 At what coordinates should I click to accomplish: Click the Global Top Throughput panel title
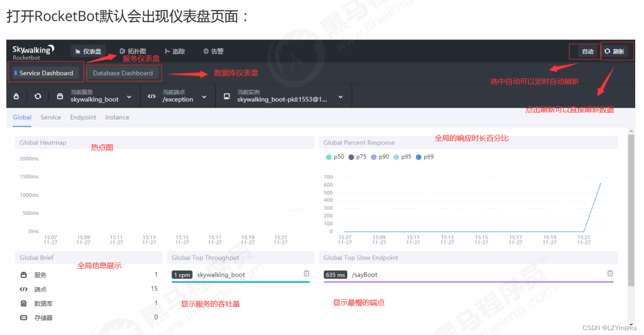click(x=205, y=258)
